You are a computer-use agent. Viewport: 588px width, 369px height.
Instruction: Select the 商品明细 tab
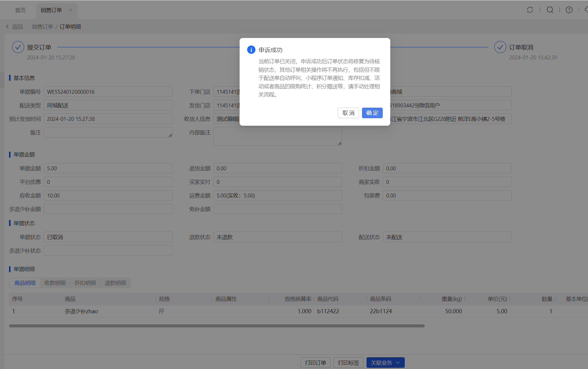25,283
